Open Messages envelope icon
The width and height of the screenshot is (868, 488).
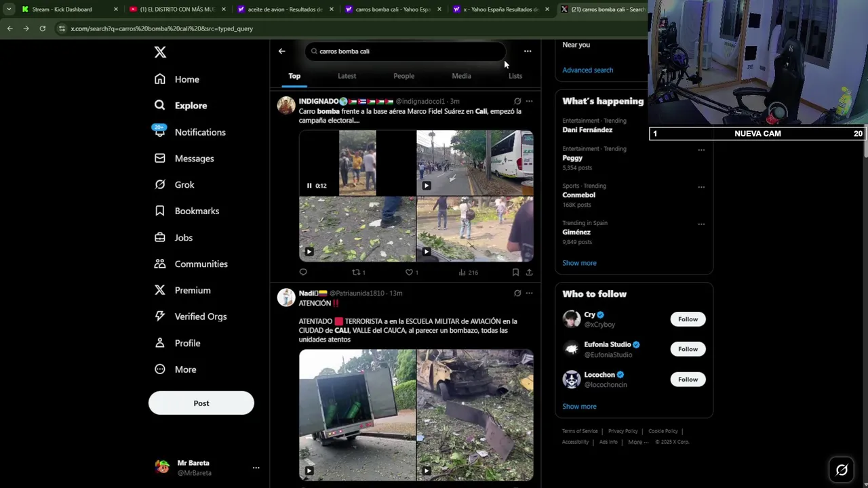click(x=159, y=158)
